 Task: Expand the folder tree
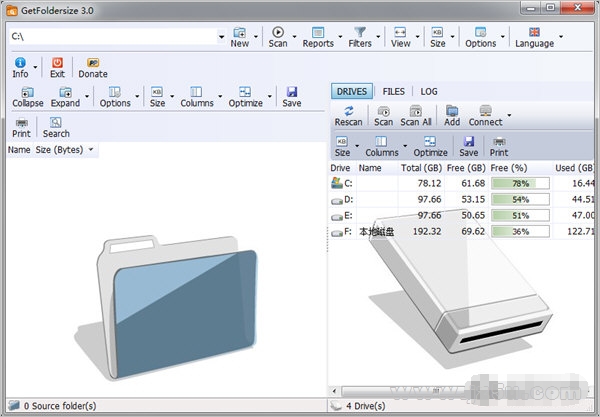tap(65, 97)
